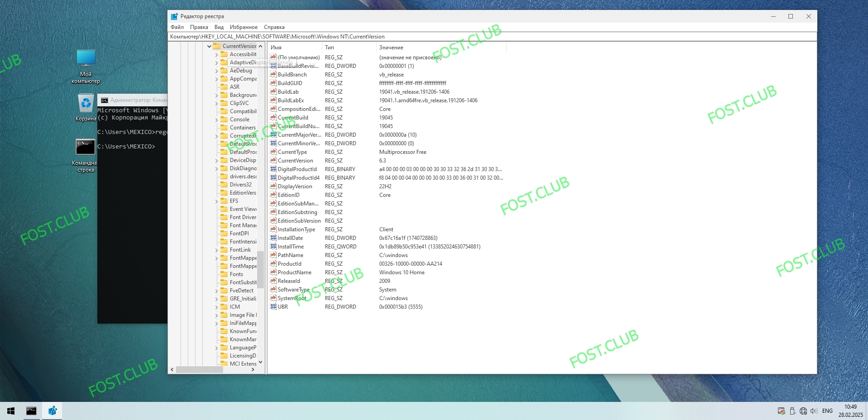Open the Избранное menu
The height and width of the screenshot is (420, 868).
click(243, 27)
